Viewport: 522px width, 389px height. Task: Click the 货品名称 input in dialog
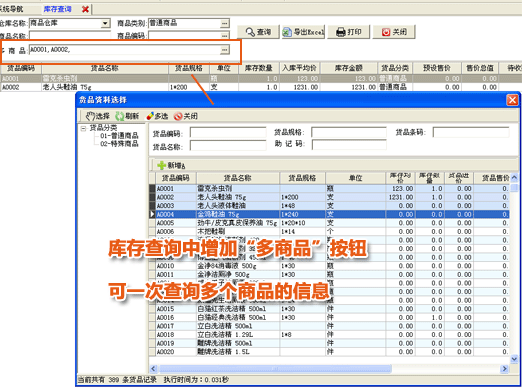coord(228,145)
